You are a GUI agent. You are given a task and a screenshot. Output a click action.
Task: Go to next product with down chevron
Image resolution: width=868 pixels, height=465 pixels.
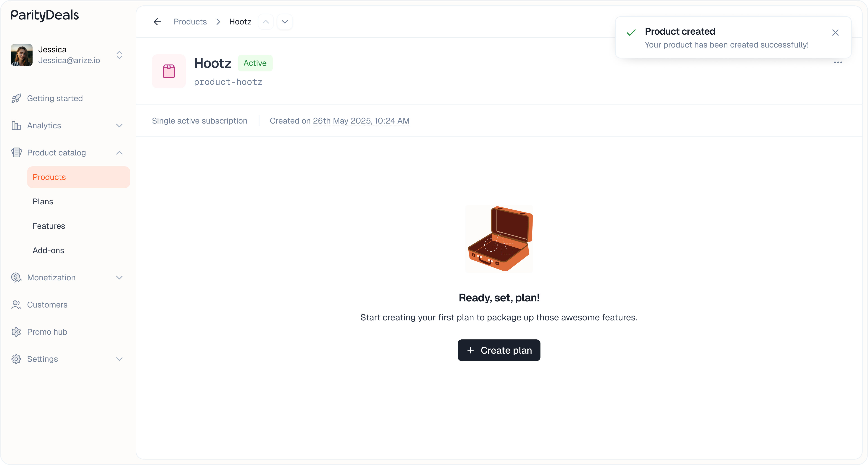(x=285, y=22)
